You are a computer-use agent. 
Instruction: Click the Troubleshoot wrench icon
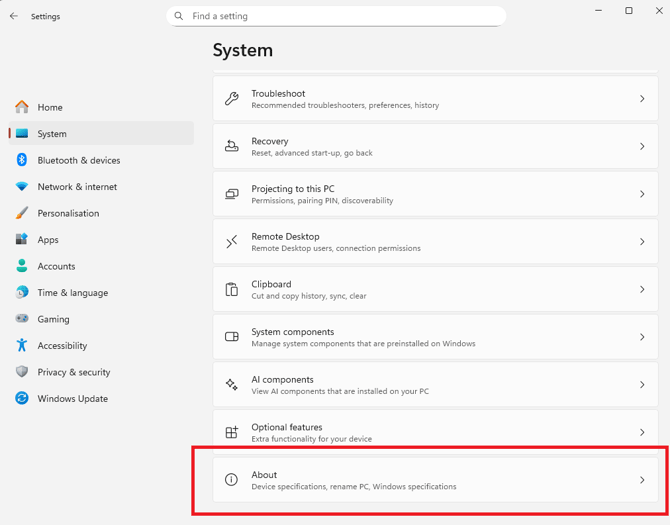(232, 99)
